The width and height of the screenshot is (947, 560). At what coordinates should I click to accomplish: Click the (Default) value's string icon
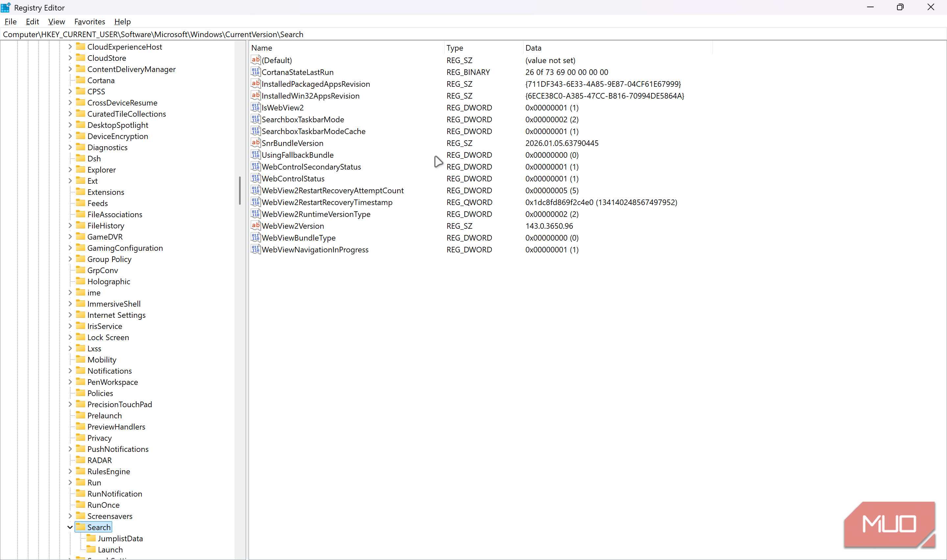click(255, 59)
